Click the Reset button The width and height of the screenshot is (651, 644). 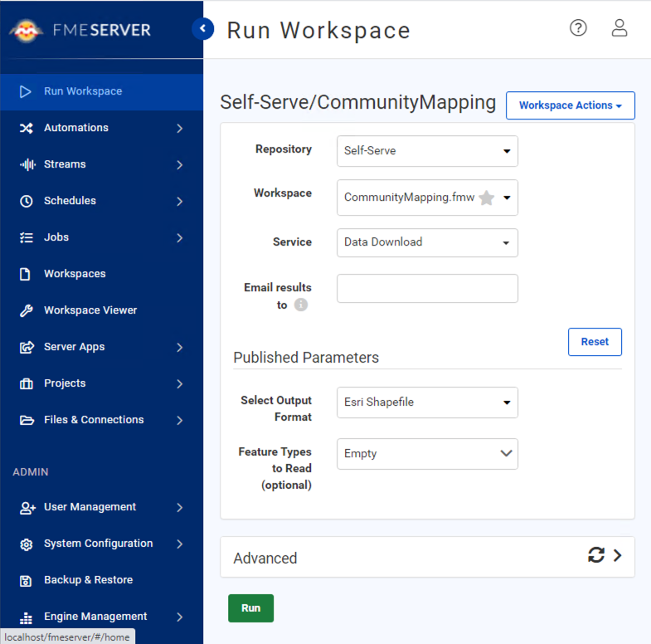coord(595,342)
